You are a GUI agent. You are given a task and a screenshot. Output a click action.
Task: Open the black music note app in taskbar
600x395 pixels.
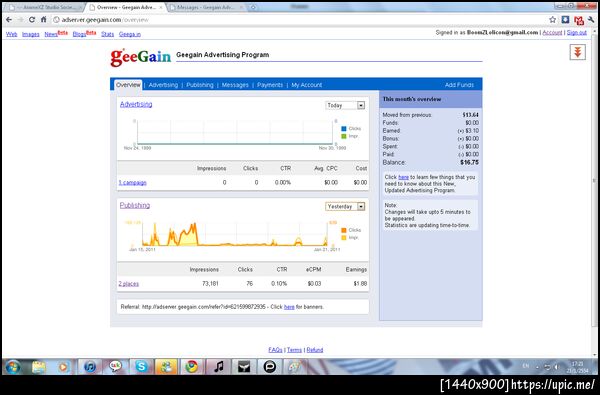click(218, 367)
